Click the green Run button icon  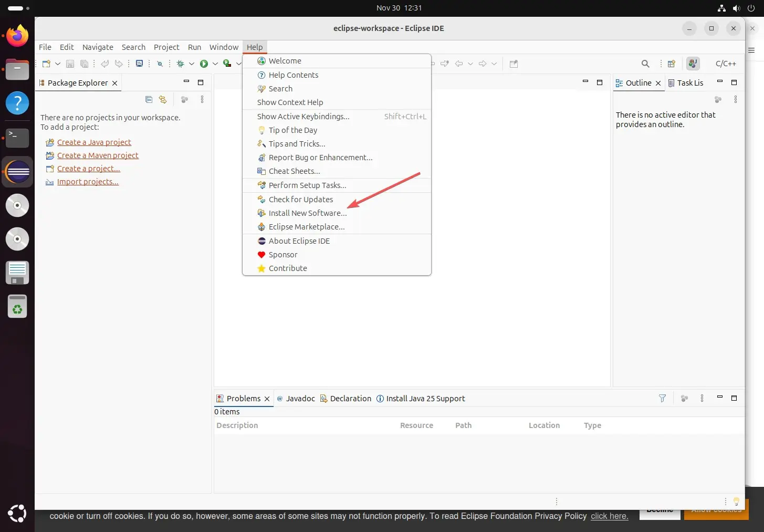204,64
